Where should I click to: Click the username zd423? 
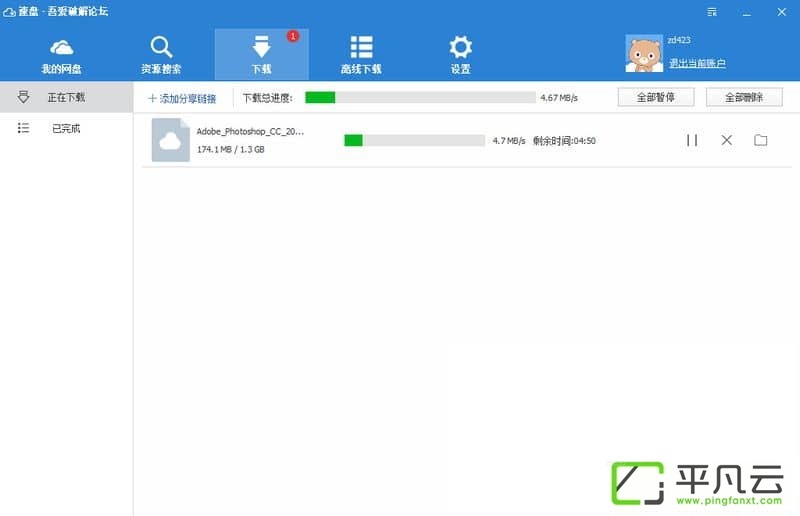(x=679, y=40)
